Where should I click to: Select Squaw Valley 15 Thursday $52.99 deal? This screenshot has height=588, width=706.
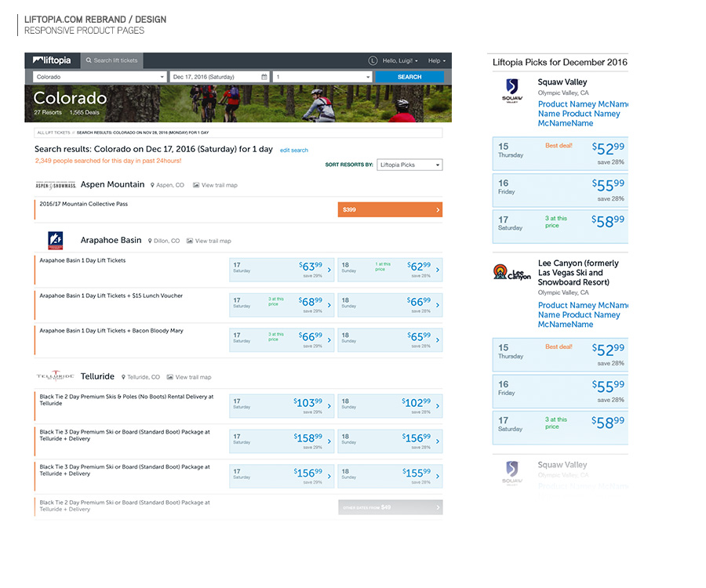point(560,154)
